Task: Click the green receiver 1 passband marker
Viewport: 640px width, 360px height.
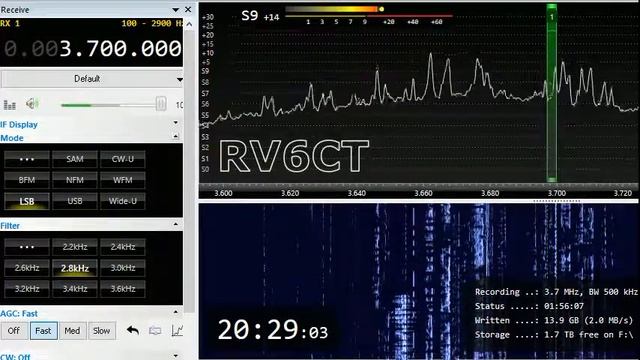Action: 551,93
